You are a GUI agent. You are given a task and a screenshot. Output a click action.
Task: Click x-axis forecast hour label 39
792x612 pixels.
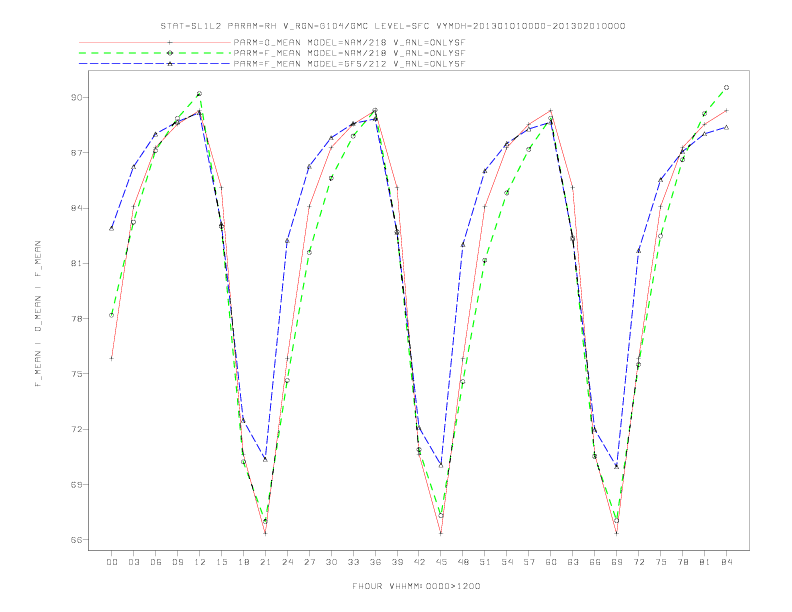(397, 562)
